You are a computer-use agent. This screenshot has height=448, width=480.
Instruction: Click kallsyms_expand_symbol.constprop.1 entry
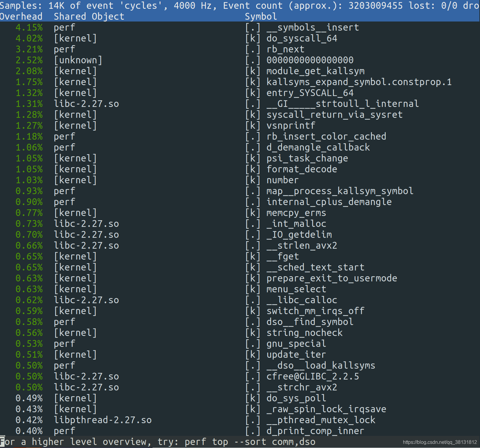(x=359, y=82)
